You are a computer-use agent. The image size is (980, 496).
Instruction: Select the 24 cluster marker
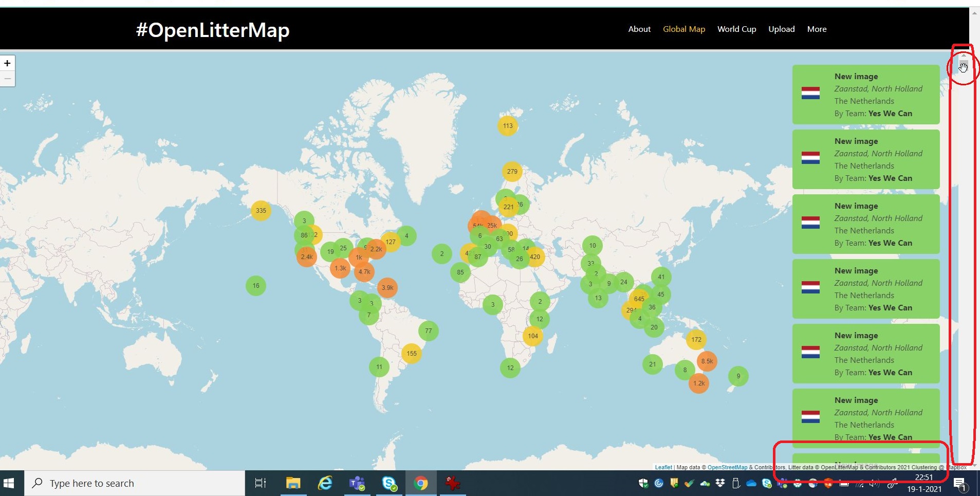(x=624, y=282)
